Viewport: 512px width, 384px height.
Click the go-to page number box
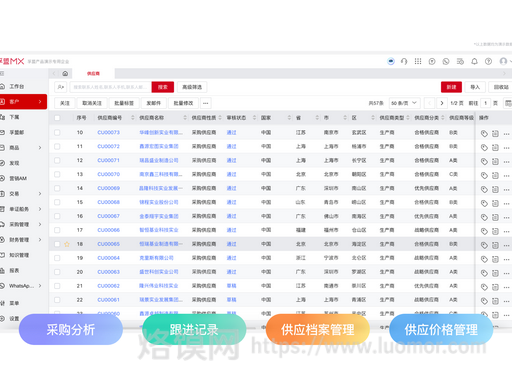point(486,103)
